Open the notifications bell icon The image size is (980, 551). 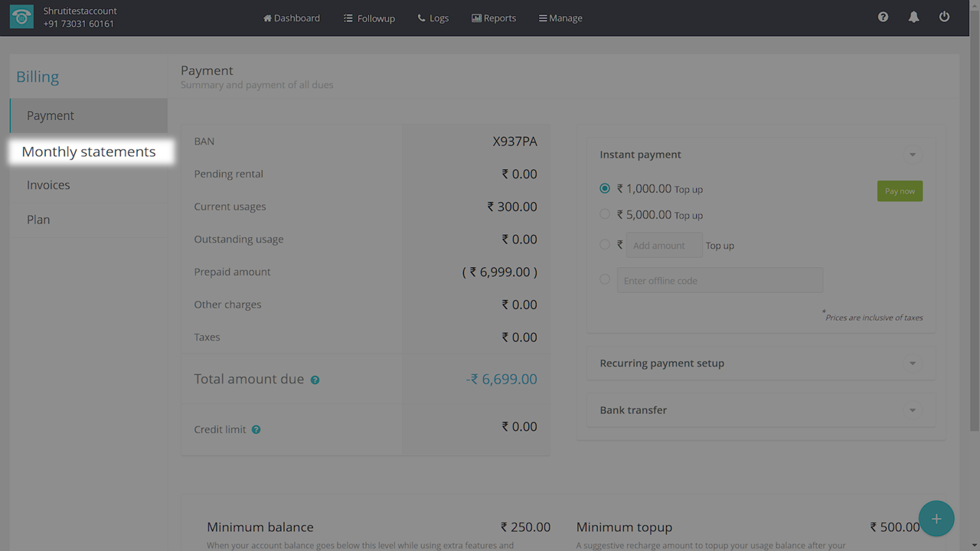pyautogui.click(x=913, y=17)
